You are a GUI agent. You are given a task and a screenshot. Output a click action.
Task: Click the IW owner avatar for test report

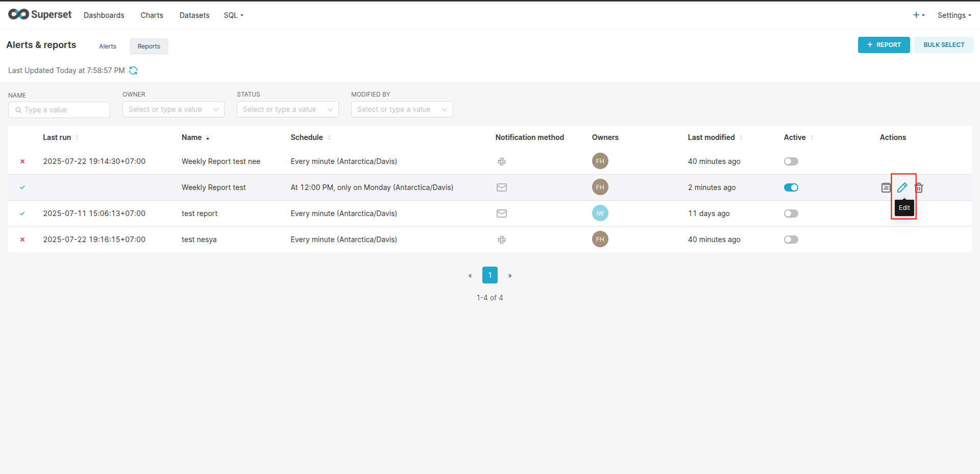pyautogui.click(x=600, y=214)
